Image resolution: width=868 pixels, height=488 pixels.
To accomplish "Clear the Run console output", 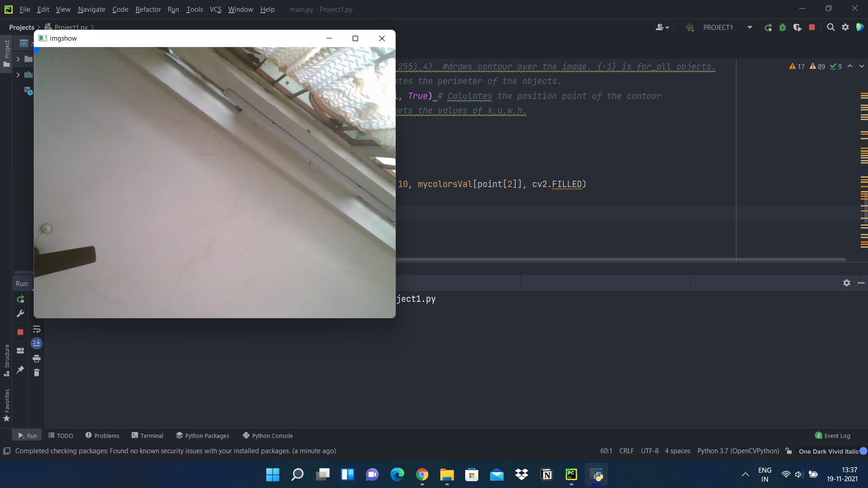I will [x=37, y=373].
